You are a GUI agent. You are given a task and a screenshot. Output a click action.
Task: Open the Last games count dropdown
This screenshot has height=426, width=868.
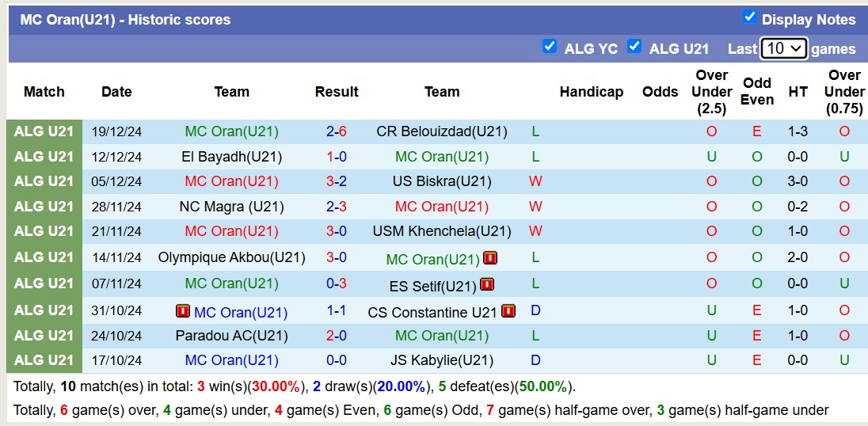click(x=783, y=48)
